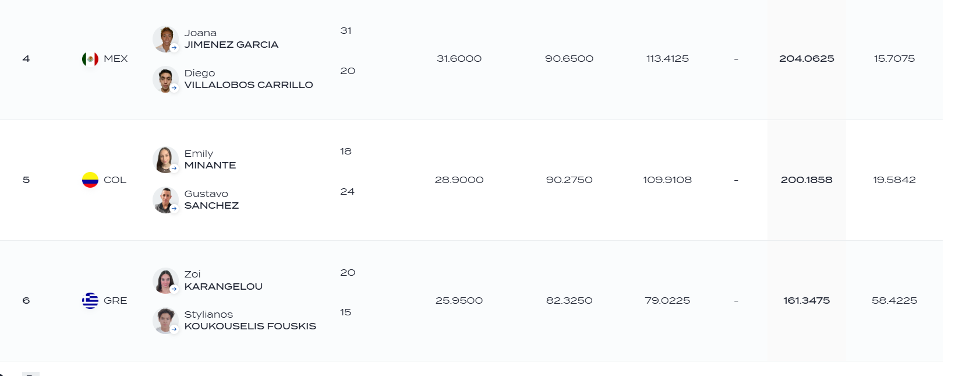
Task: Click the COL country code
Action: [x=115, y=180]
